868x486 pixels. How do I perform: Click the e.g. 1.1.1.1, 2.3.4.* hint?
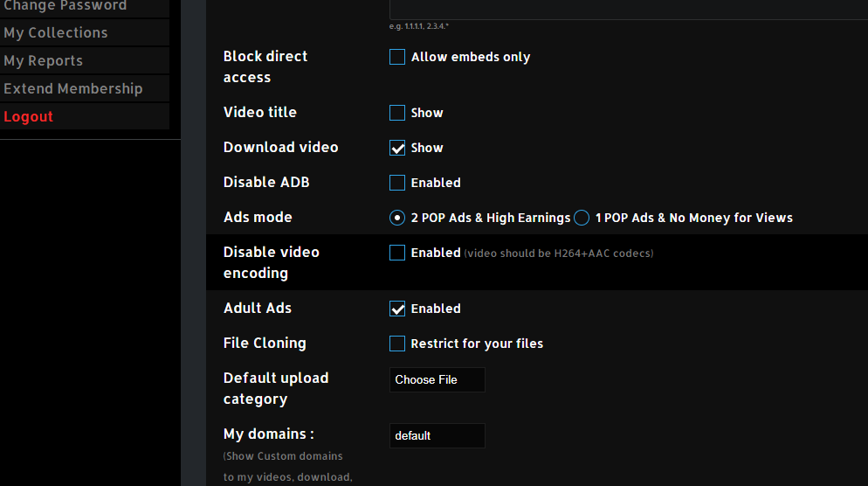click(418, 26)
